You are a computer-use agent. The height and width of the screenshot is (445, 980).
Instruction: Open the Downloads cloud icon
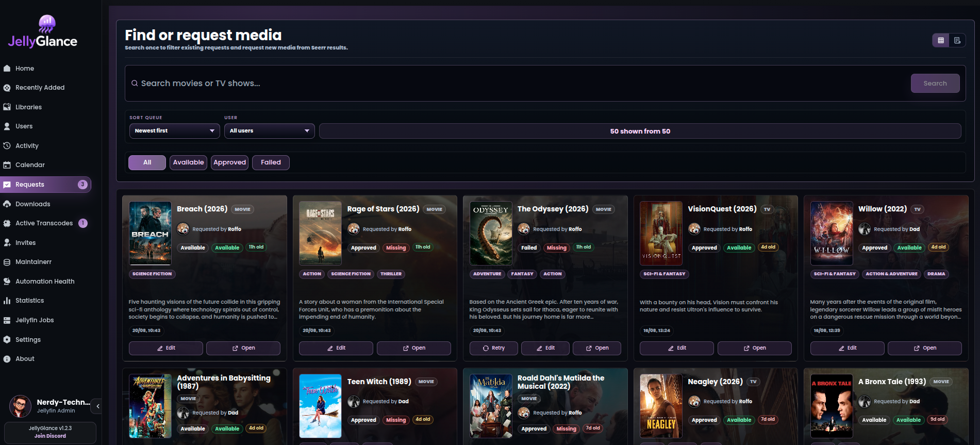(x=7, y=204)
